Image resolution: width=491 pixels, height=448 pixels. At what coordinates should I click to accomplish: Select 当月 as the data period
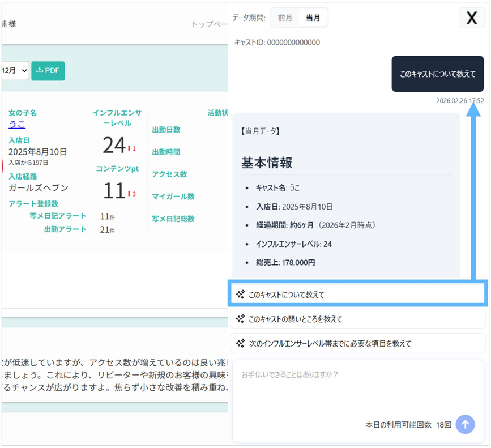[x=313, y=18]
